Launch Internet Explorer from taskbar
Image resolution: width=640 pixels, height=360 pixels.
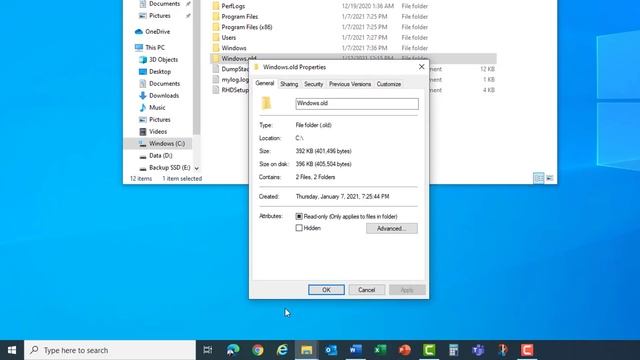(x=282, y=350)
